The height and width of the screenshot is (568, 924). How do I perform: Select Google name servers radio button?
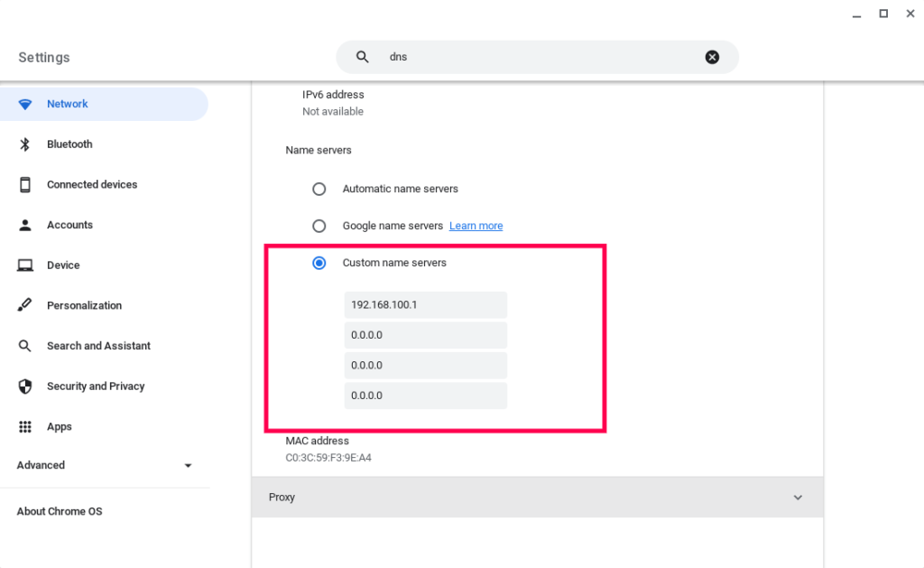point(319,226)
